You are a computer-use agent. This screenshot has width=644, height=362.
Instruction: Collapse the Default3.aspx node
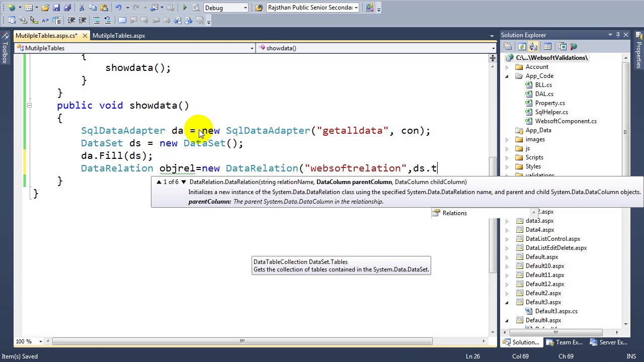(507, 302)
